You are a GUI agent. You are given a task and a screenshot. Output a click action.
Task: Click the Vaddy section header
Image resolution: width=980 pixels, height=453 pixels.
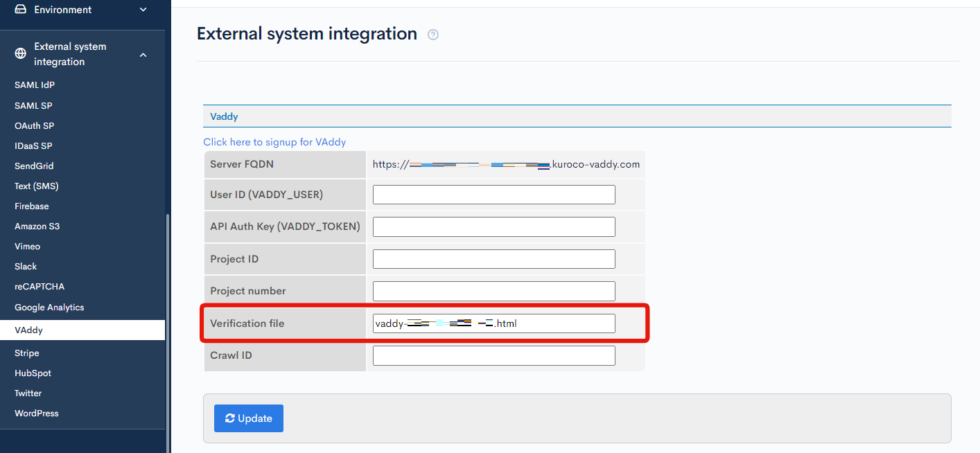[577, 116]
